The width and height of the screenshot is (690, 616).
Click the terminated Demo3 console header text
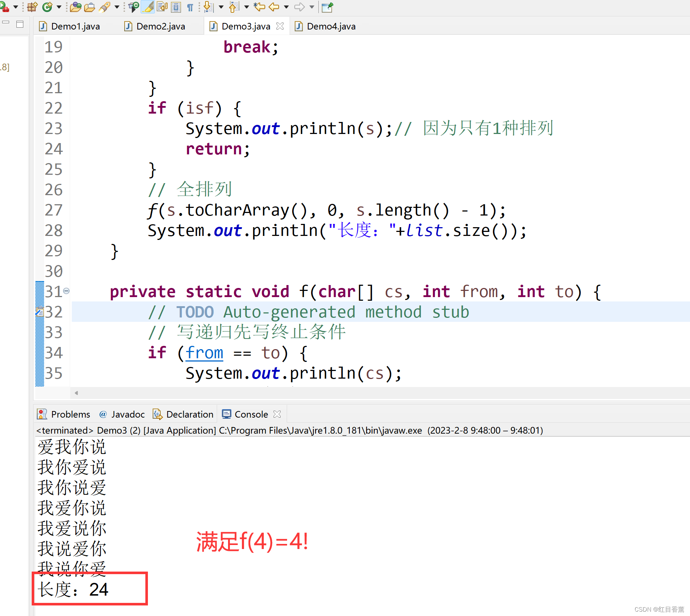[x=290, y=430]
